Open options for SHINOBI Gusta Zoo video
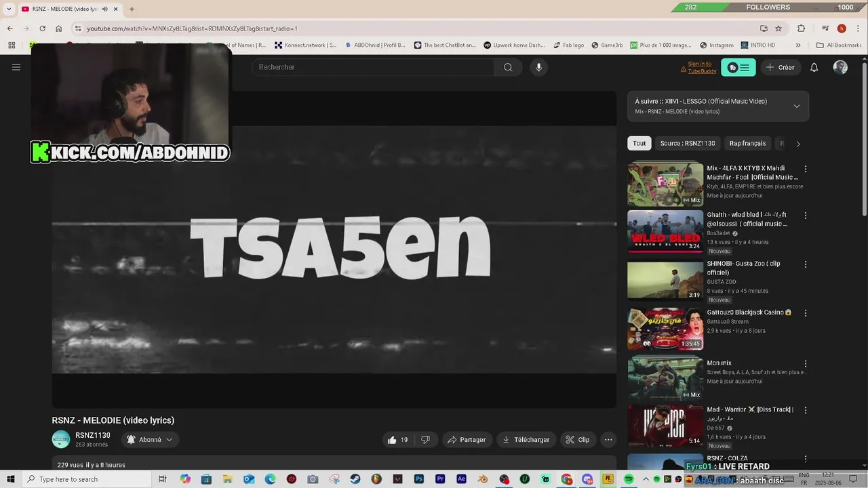The height and width of the screenshot is (488, 868). pos(806,264)
